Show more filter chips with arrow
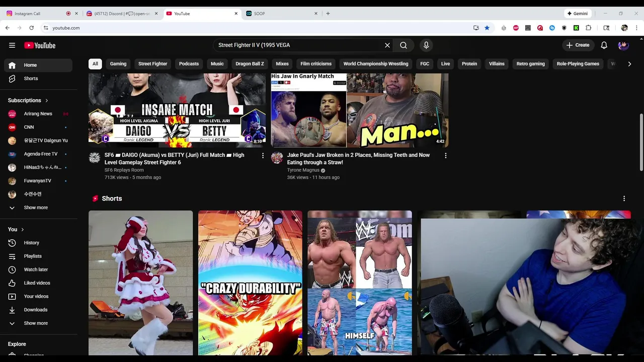Screen dimensions: 644x362 [x=629, y=64]
